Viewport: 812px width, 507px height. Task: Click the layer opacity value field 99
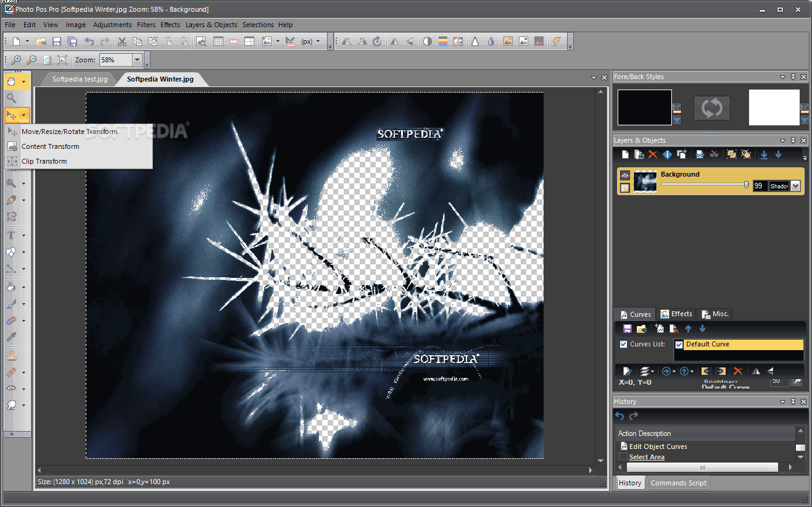(x=760, y=186)
